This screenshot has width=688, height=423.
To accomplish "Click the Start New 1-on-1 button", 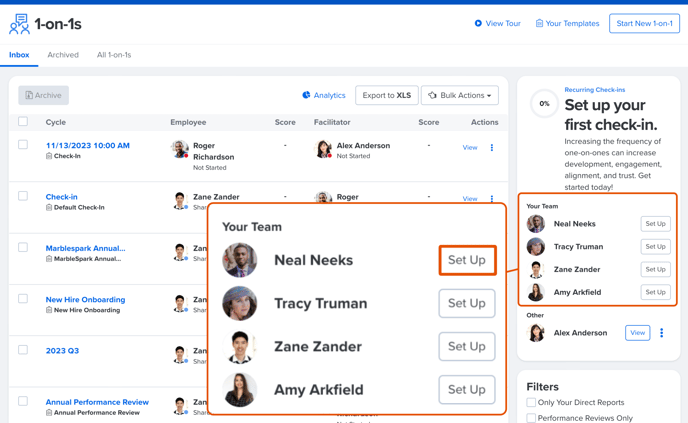I will pyautogui.click(x=644, y=23).
